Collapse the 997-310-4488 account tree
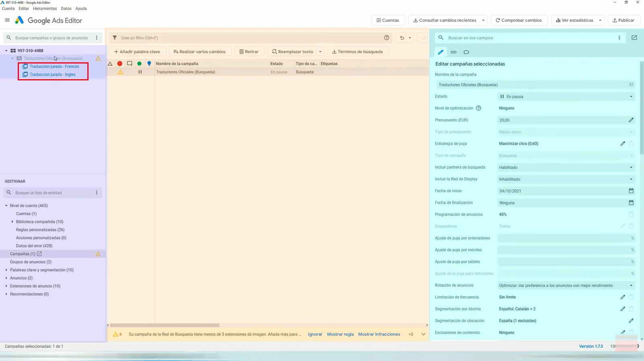Image resolution: width=644 pixels, height=361 pixels. pos(6,51)
